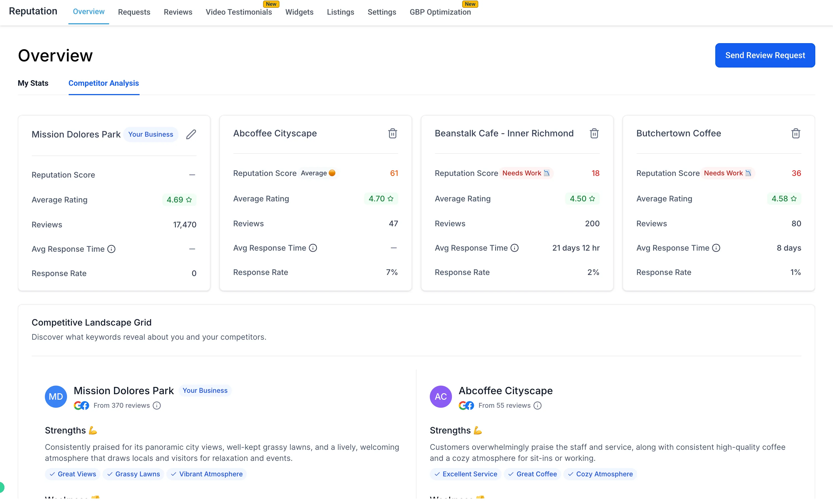Click info icon by Beanstalk Avg Response Time

click(514, 248)
